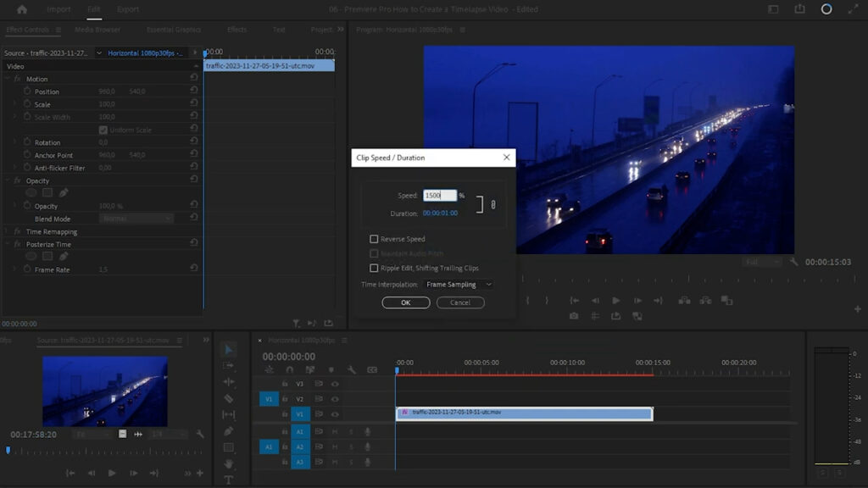Add a marker in the timeline
Screen dimensions: 868x488
pyautogui.click(x=331, y=369)
